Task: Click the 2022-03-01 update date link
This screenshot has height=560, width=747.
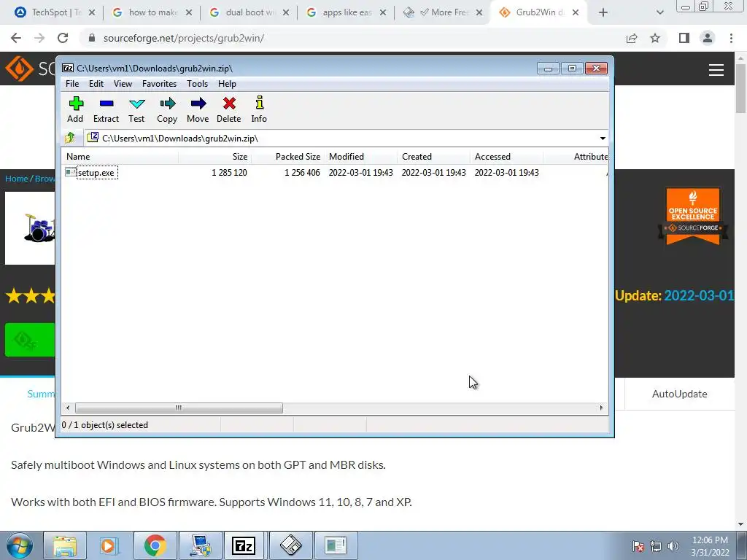Action: (x=699, y=296)
